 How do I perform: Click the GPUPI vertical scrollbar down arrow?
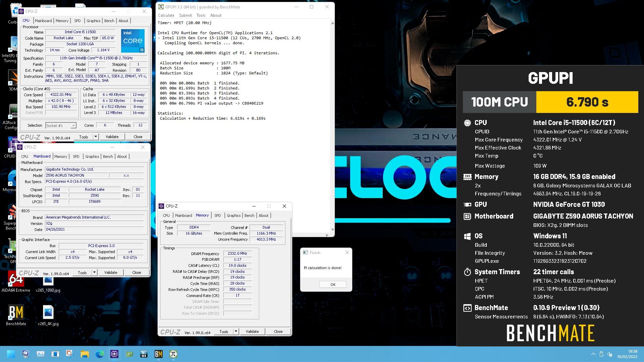click(332, 230)
